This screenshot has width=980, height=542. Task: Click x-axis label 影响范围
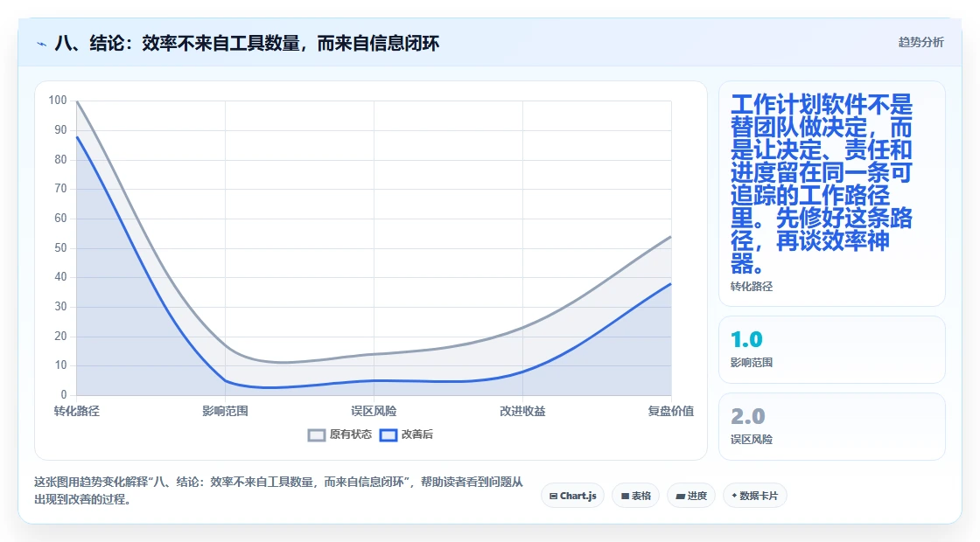click(x=225, y=411)
